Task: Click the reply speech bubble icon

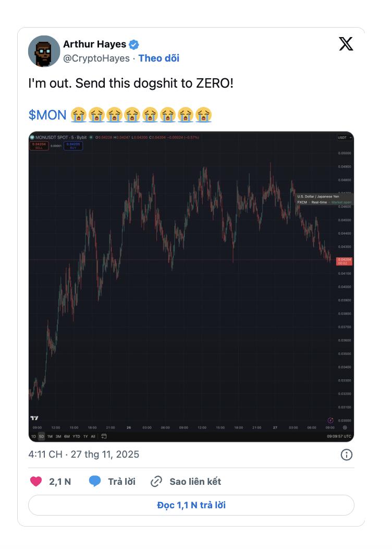Action: coord(94,481)
